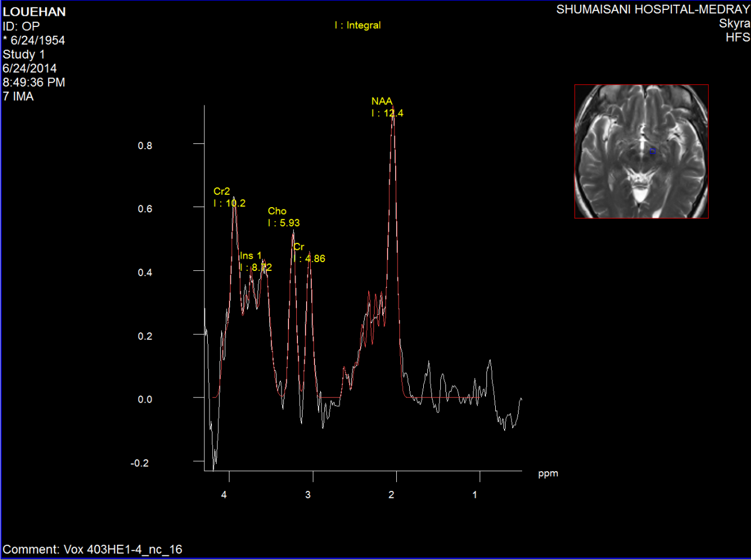Click the HFS patient position text

[x=738, y=37]
